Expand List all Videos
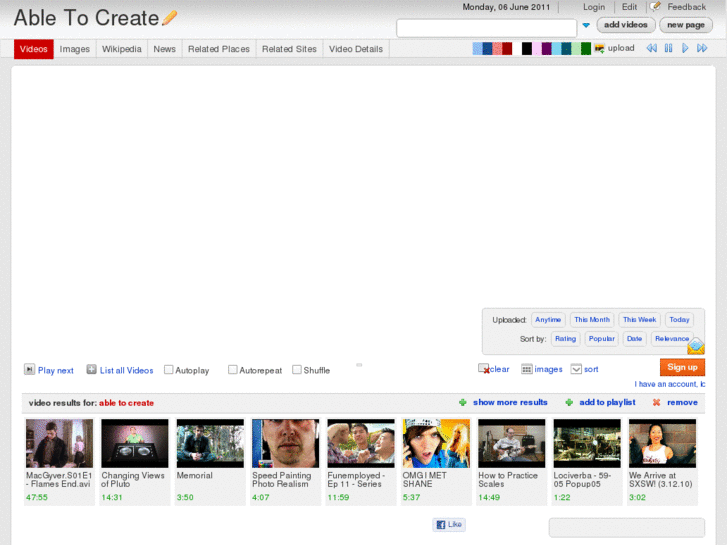Screen dimensions: 727x545 (92, 370)
